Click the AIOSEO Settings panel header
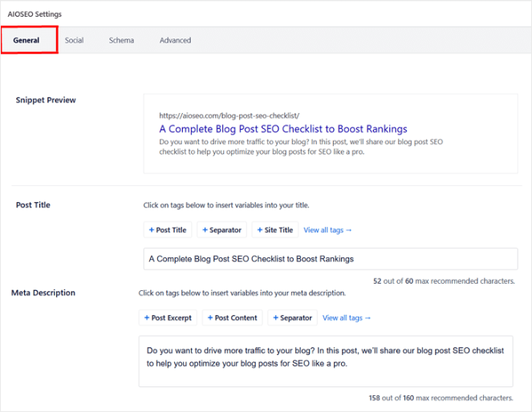The image size is (532, 412). pyautogui.click(x=35, y=14)
